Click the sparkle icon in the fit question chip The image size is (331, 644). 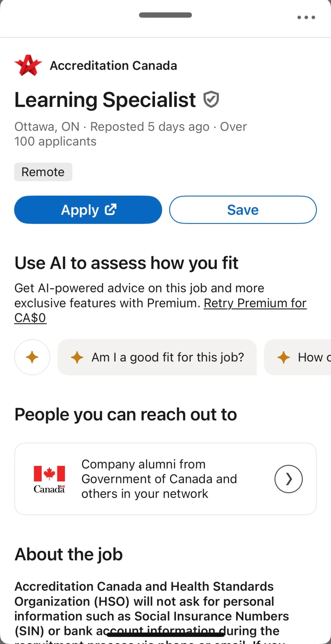click(x=77, y=357)
